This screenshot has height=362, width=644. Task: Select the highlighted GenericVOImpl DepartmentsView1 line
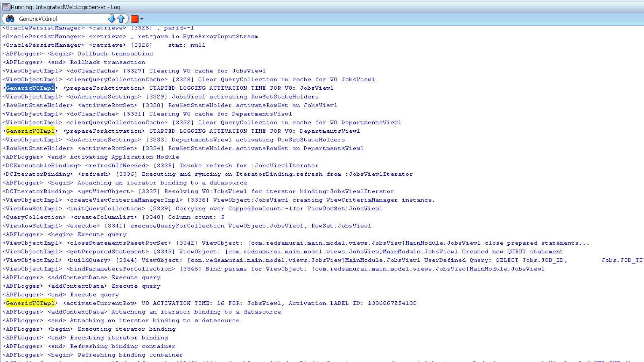(30, 131)
